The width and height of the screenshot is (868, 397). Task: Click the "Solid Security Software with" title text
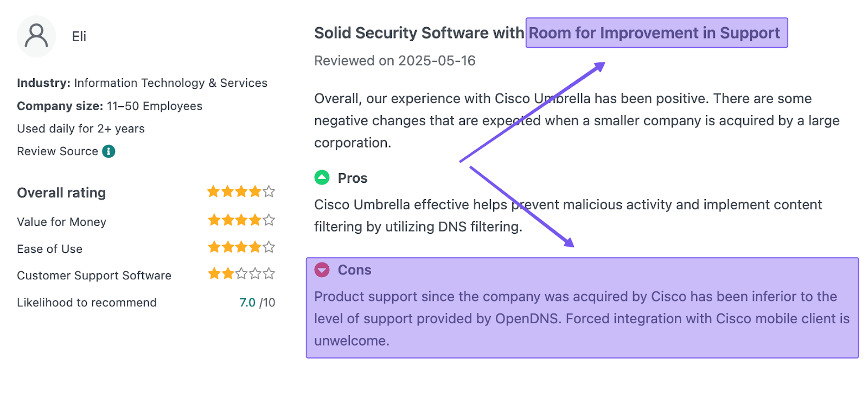[x=419, y=33]
